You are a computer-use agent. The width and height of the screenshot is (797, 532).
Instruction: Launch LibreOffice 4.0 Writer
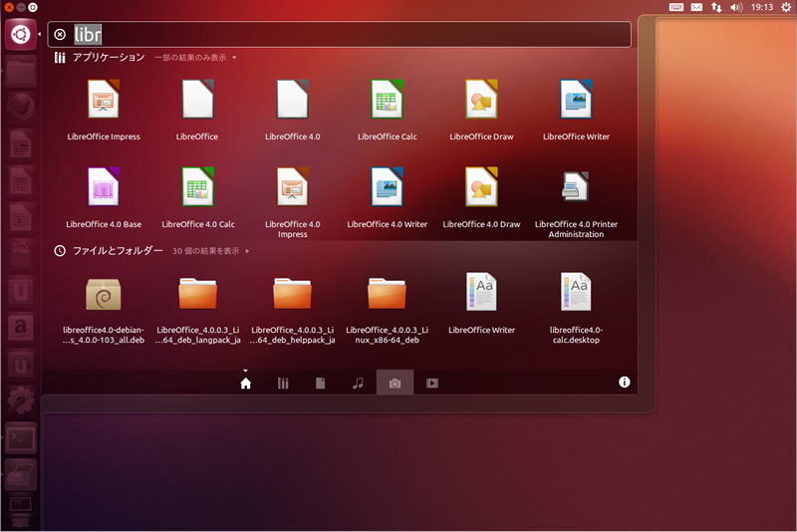[x=387, y=187]
